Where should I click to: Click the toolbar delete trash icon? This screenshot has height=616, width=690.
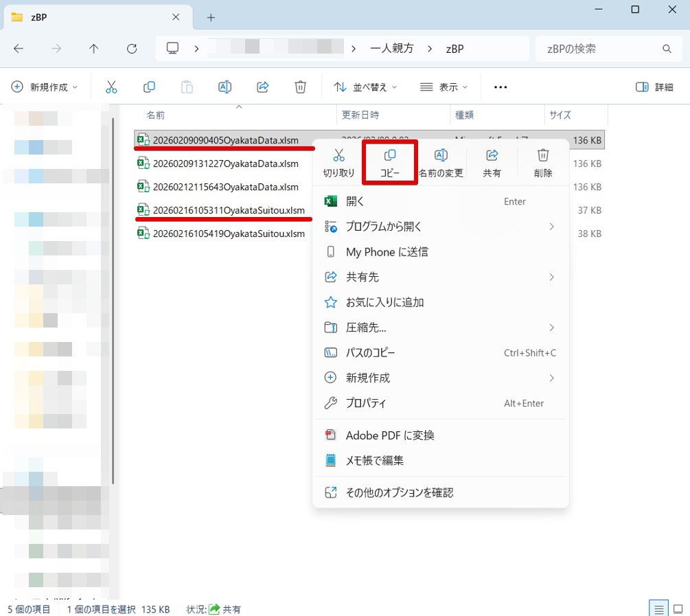point(300,87)
